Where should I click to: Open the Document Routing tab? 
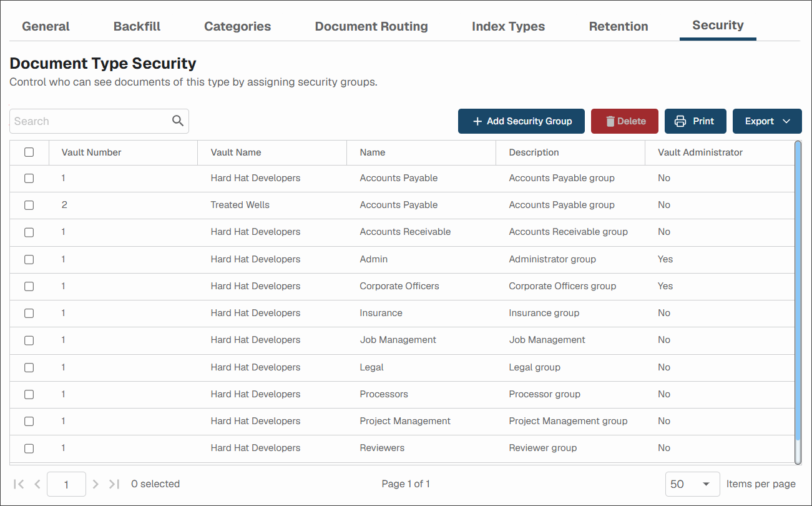tap(371, 26)
